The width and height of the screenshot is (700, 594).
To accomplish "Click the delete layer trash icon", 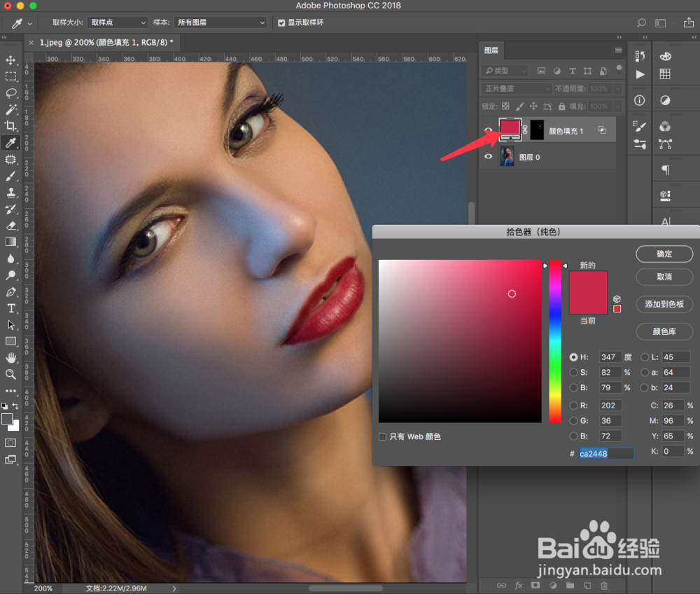I will [x=604, y=586].
